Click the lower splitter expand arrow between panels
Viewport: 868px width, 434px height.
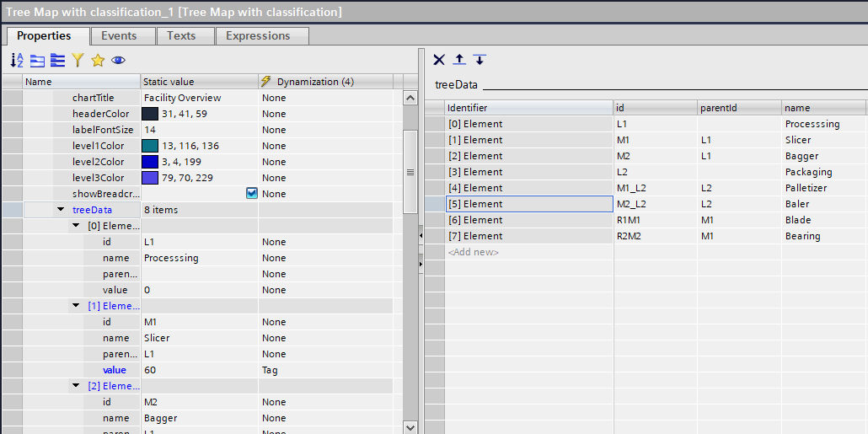tap(421, 264)
